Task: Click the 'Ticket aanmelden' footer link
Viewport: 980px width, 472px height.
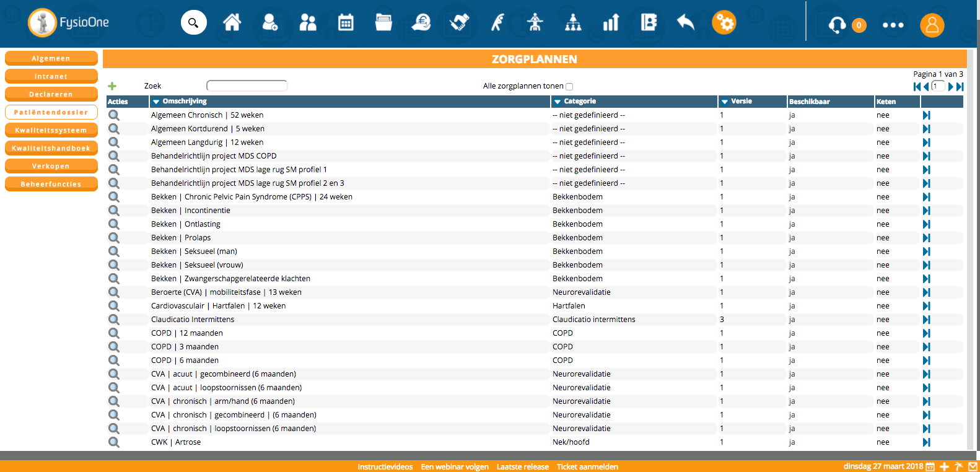Action: click(x=587, y=467)
